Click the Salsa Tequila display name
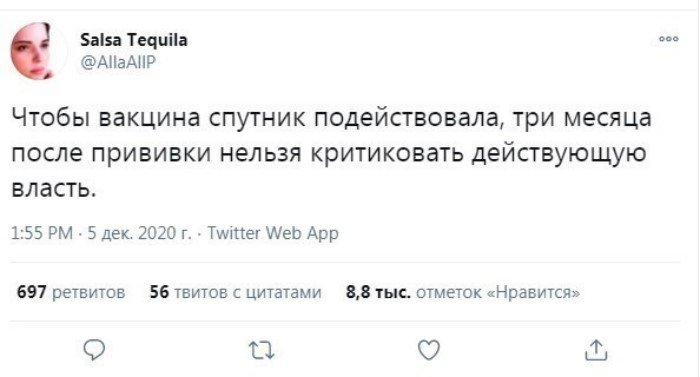700x377 pixels. 133,40
